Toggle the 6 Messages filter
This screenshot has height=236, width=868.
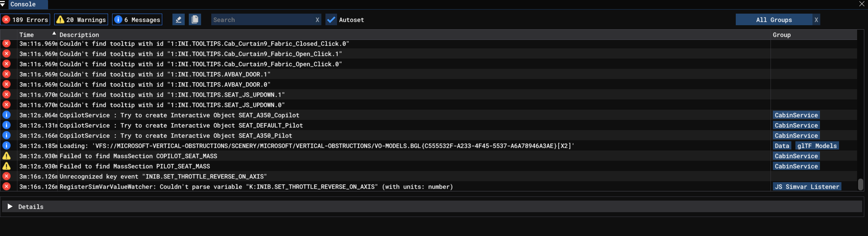pos(137,20)
